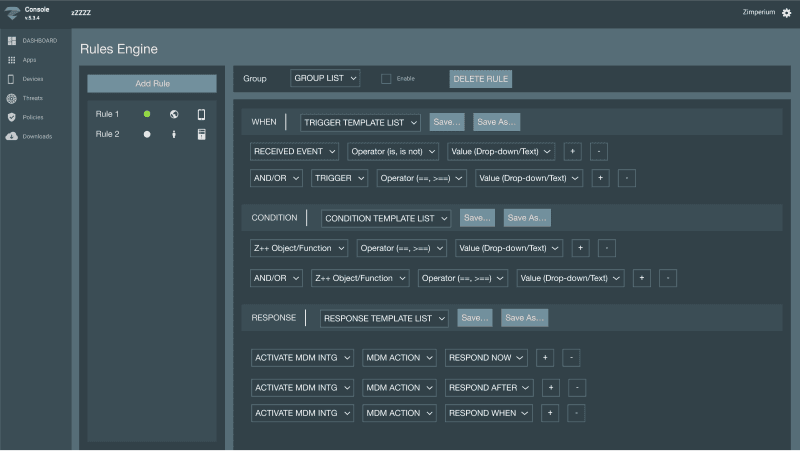800x451 pixels.
Task: Click the Downloads cloud icon
Action: coord(11,136)
